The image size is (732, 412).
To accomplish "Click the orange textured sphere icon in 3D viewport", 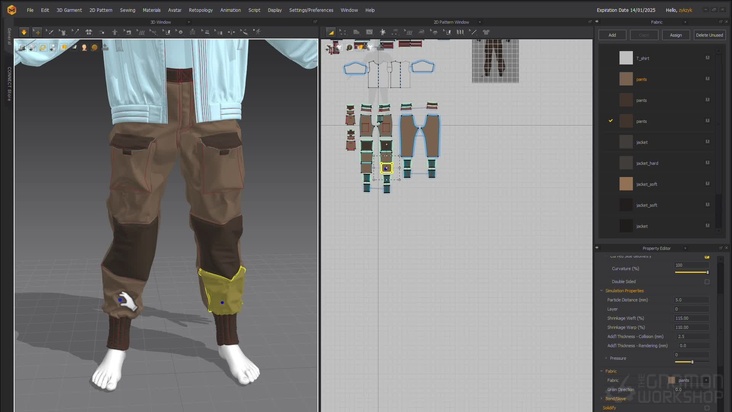I will [x=95, y=47].
